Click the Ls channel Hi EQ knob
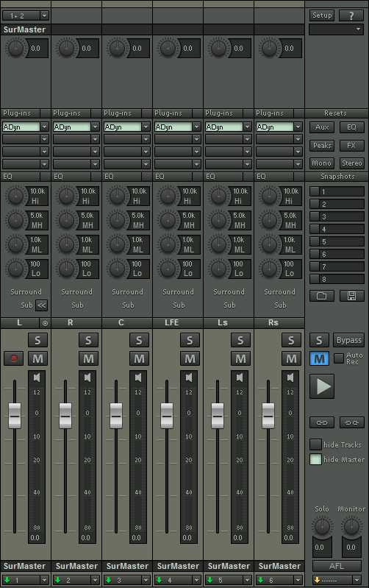The height and width of the screenshot is (588, 369). click(x=219, y=195)
